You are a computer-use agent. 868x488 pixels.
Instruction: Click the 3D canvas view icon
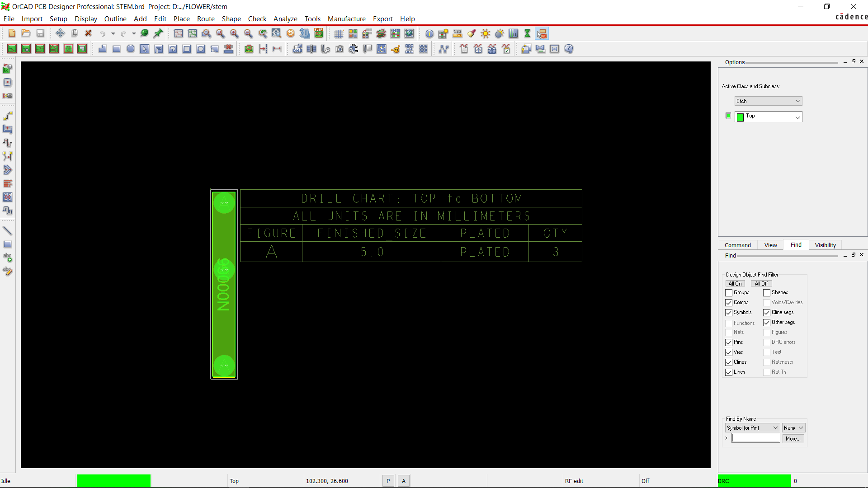305,33
